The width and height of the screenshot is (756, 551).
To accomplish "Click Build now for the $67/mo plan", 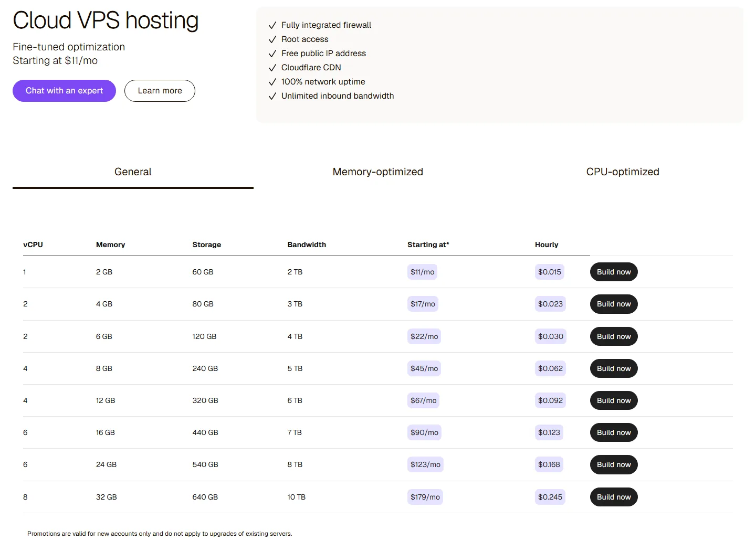I will tap(614, 400).
